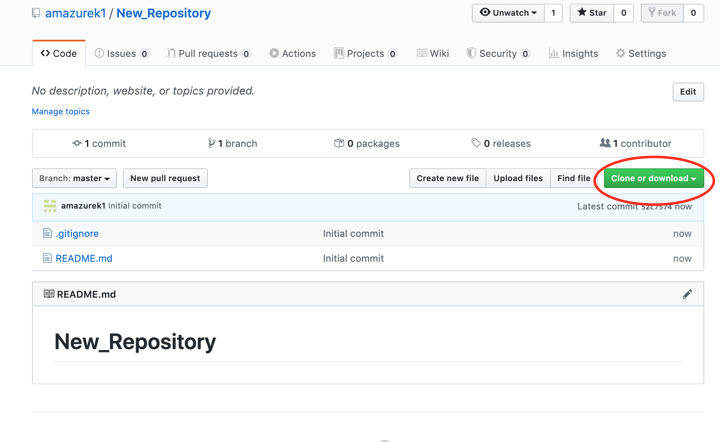Viewport: 720px width, 442px height.
Task: Open the Branch: master dropdown
Action: click(x=74, y=178)
